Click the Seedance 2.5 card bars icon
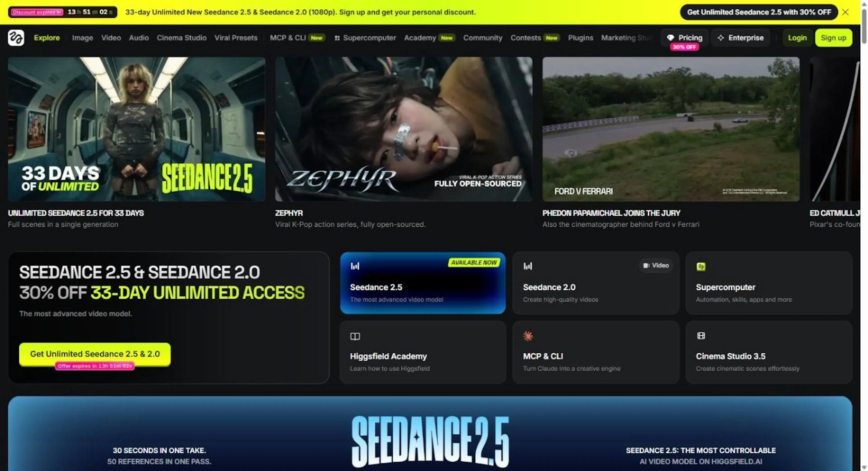The width and height of the screenshot is (868, 471). [x=355, y=266]
